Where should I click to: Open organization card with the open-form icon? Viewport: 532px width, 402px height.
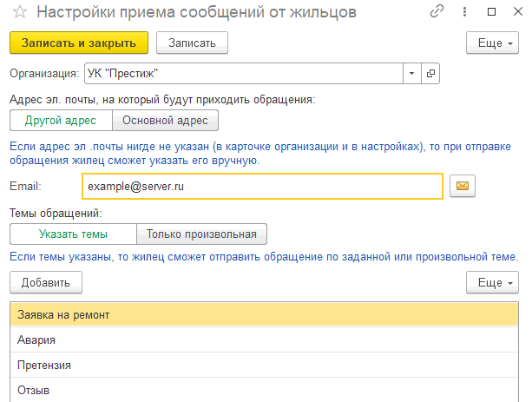click(430, 73)
